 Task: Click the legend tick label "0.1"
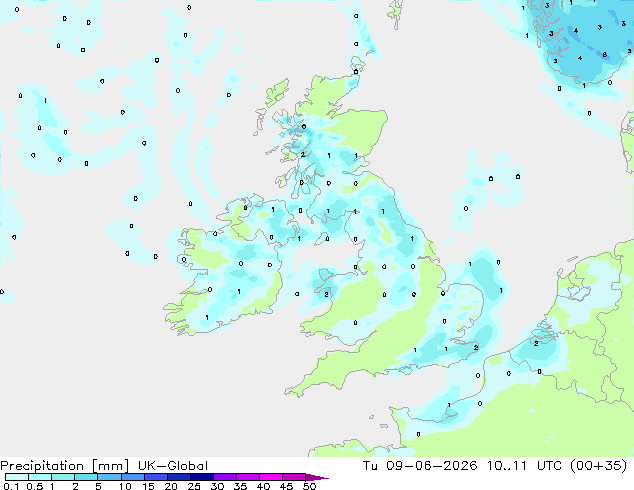11,486
